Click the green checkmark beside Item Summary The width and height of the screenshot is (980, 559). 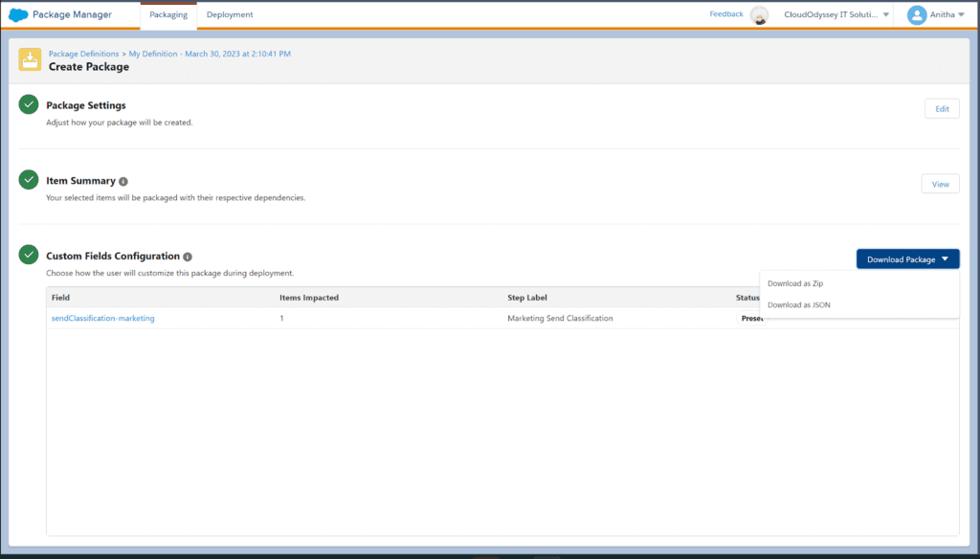[29, 179]
